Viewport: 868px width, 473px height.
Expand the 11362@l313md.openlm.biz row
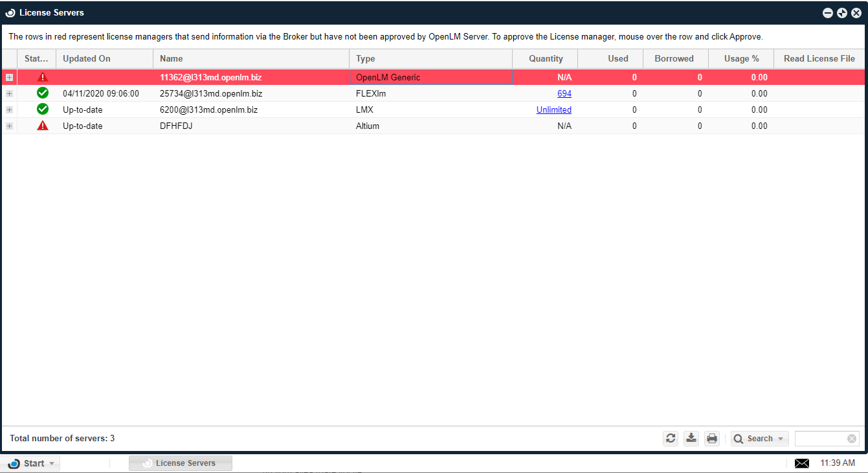[x=9, y=77]
